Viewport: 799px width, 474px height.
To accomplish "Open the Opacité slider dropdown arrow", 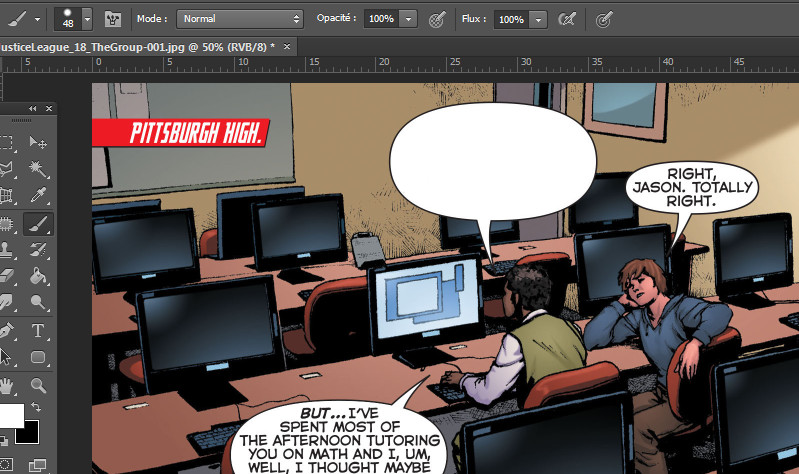I will (408, 19).
